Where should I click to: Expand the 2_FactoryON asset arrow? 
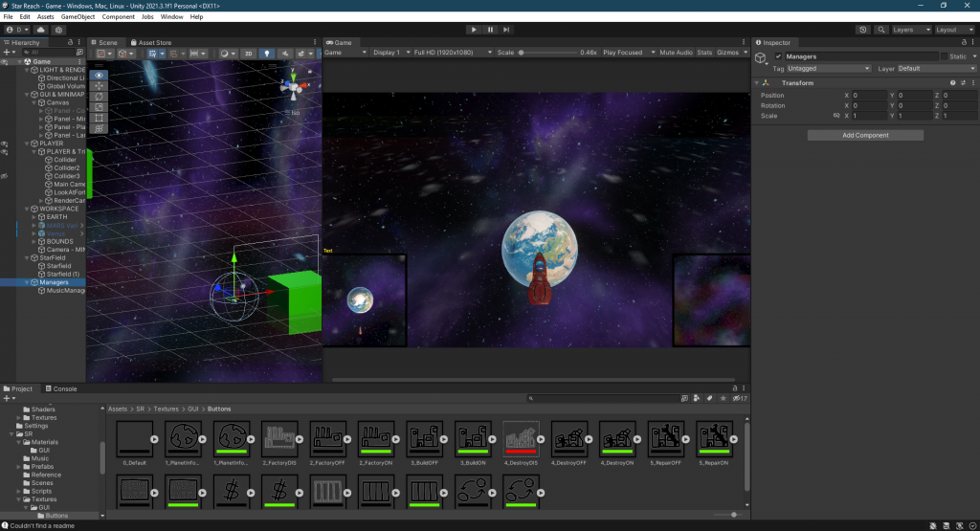[395, 439]
